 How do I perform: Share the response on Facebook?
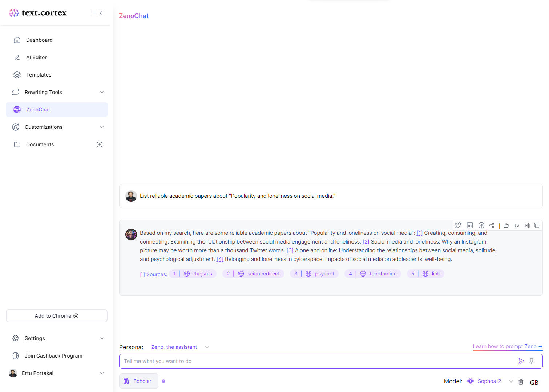coord(481,225)
